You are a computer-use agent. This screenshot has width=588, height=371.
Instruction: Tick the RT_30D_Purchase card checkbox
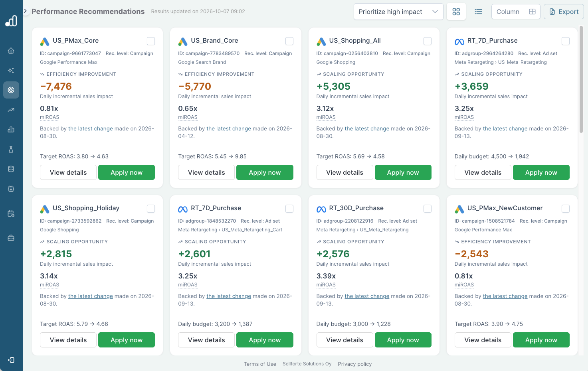pyautogui.click(x=428, y=209)
